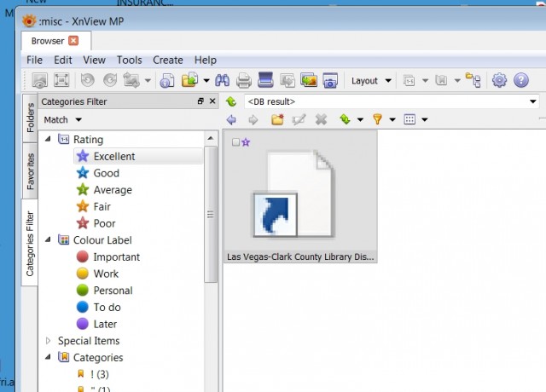Navigate forward with grey right arrow

point(253,120)
